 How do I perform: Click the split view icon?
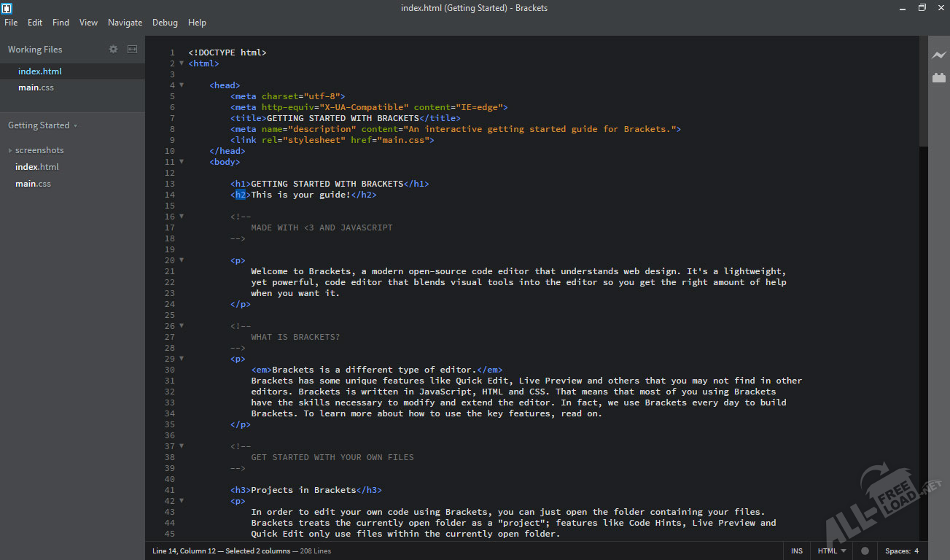click(x=132, y=50)
